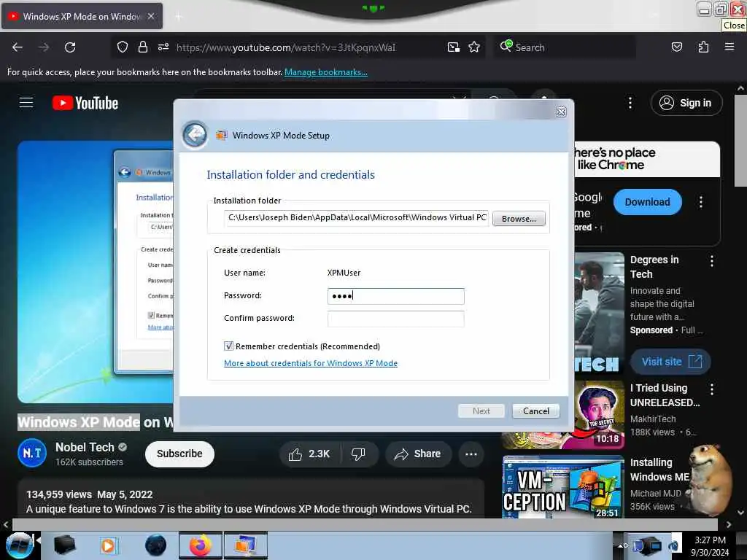Click the Next button
This screenshot has width=747, height=560.
[481, 411]
